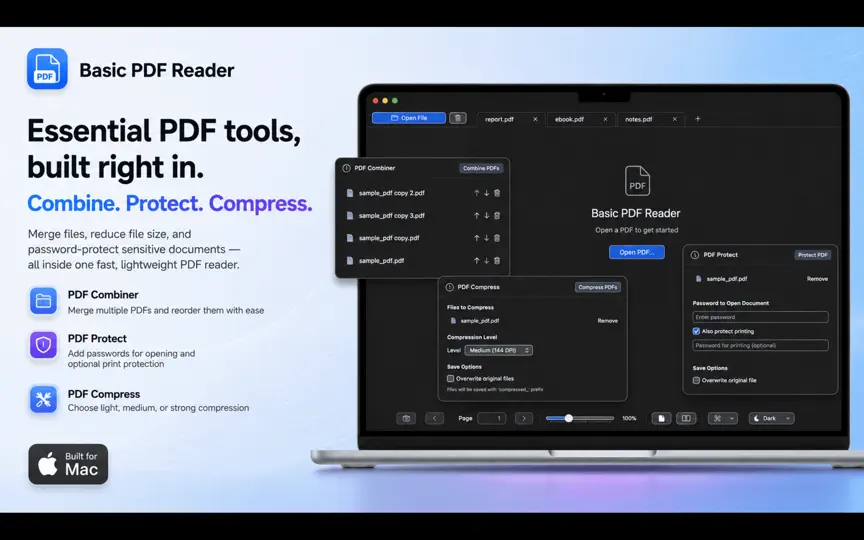
Task: Click the PDF Compress tools icon
Action: point(44,399)
